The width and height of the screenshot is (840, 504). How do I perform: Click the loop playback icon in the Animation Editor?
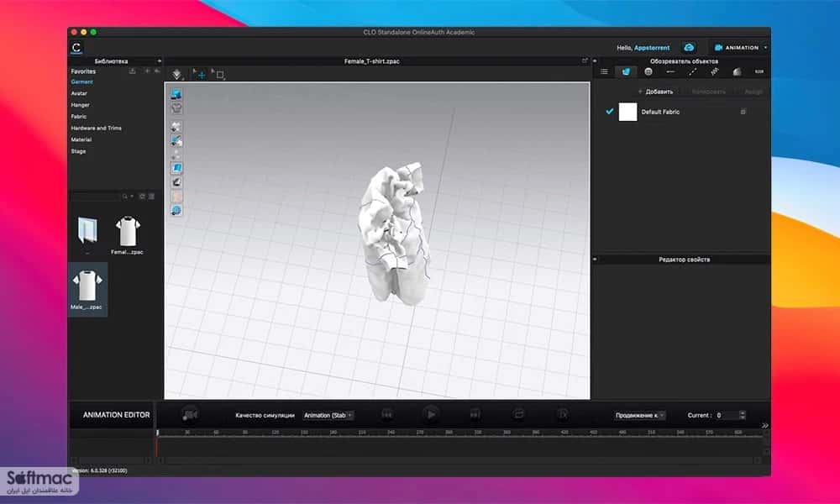(x=518, y=414)
